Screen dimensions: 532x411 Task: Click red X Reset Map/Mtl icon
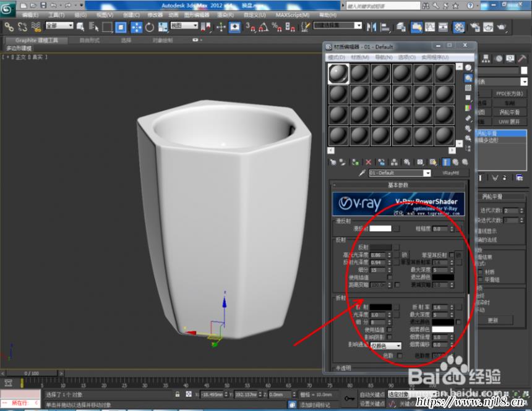[x=369, y=163]
